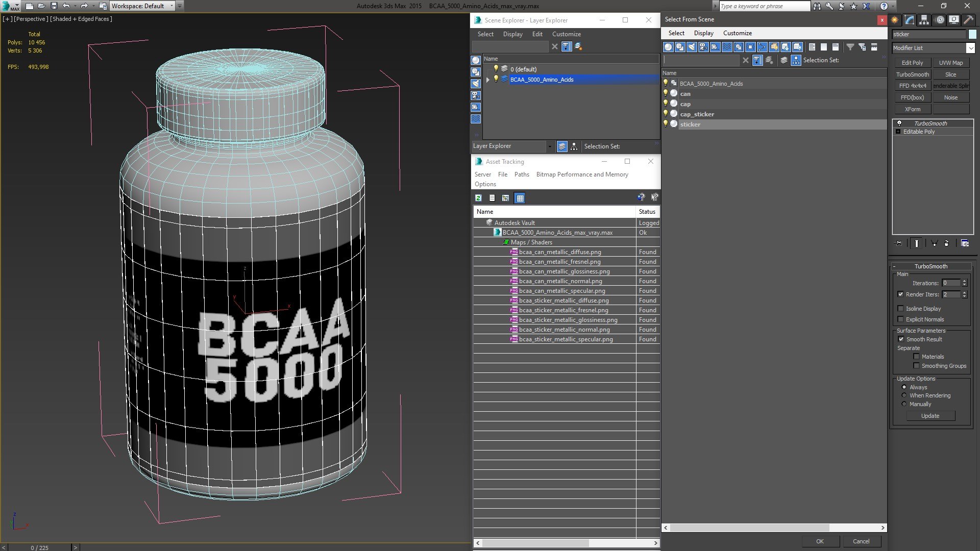Toggle Display Space Warps filter in Select From Scene
980x551 pixels.
click(x=727, y=47)
